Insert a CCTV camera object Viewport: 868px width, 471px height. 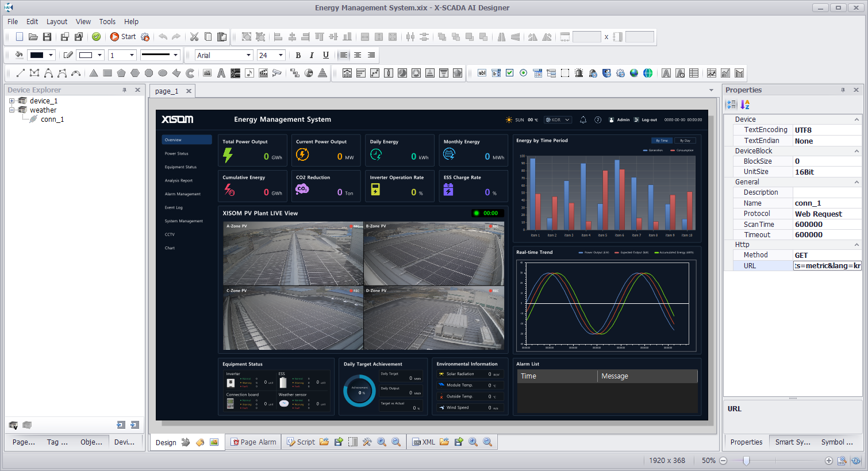click(x=277, y=73)
